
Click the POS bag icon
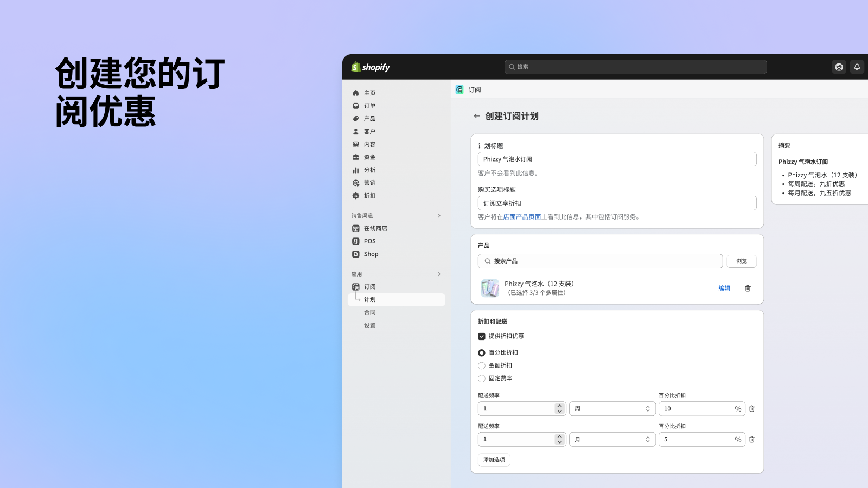[356, 241]
